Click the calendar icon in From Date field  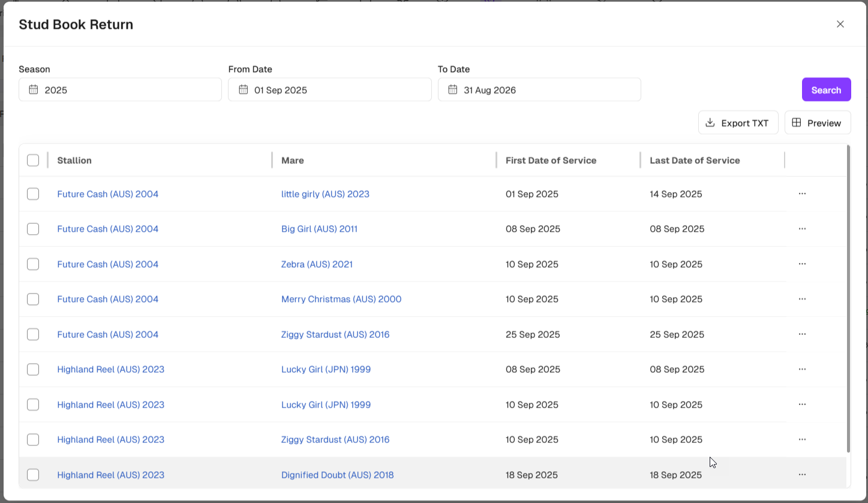[x=243, y=90]
